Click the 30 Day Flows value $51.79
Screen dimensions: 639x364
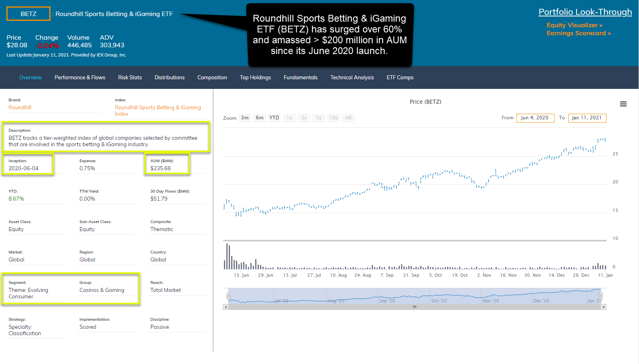pos(159,199)
